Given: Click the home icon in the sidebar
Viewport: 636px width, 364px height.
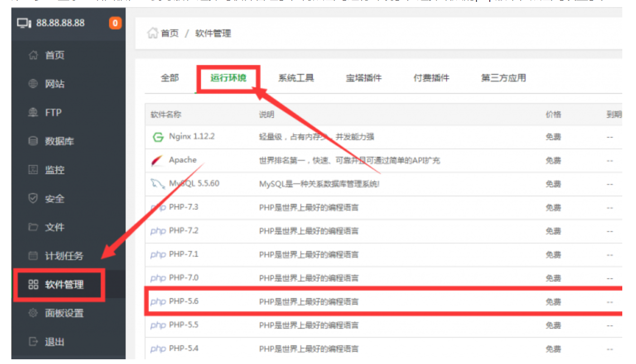Looking at the screenshot, I should coord(33,55).
